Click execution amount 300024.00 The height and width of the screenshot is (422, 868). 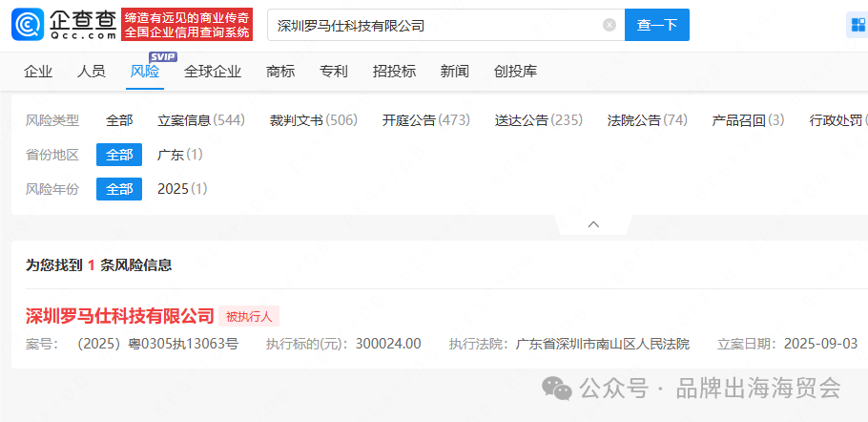click(388, 344)
